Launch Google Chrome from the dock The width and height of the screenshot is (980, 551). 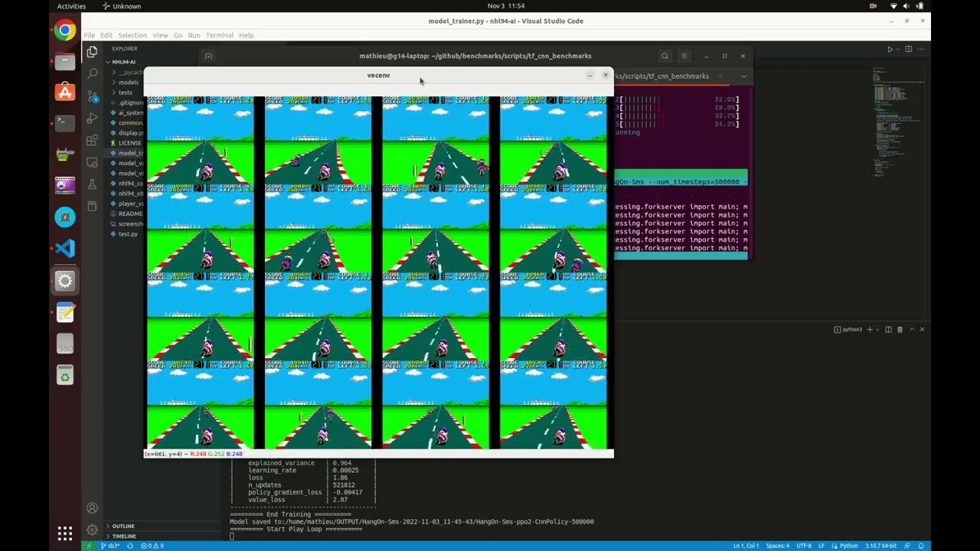point(65,31)
